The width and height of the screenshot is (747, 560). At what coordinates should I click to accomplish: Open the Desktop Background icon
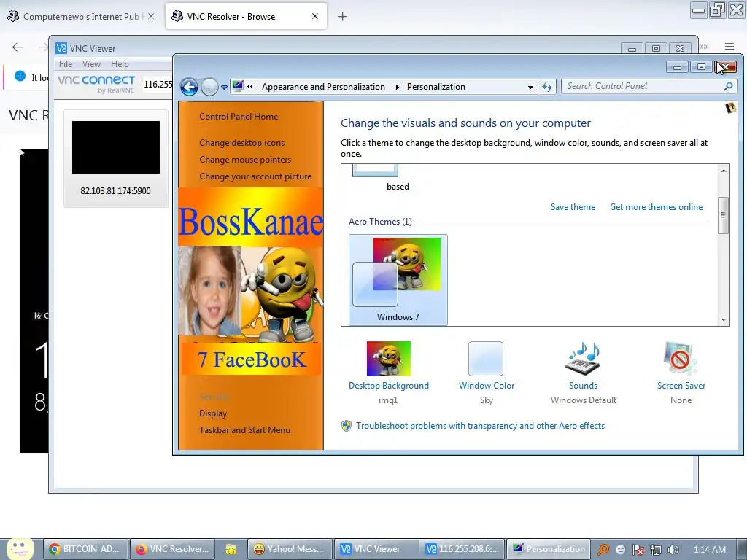click(388, 359)
